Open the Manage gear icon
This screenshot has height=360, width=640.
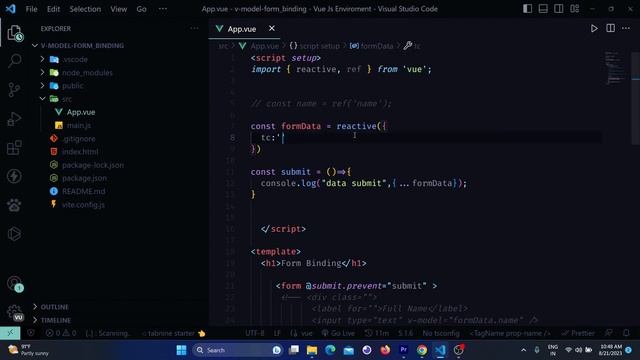(15, 313)
